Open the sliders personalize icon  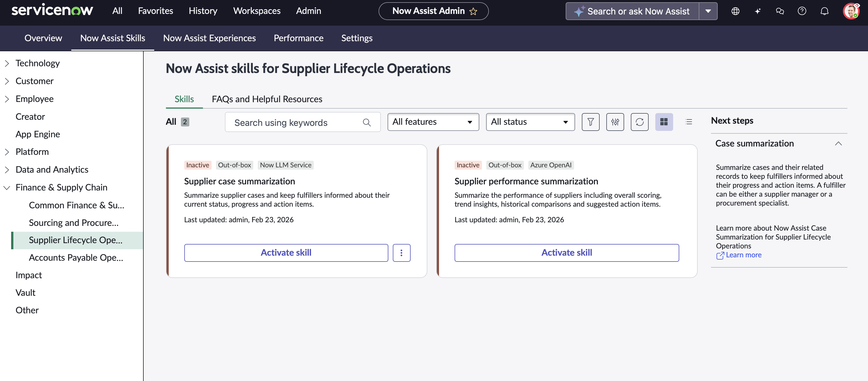coord(615,122)
